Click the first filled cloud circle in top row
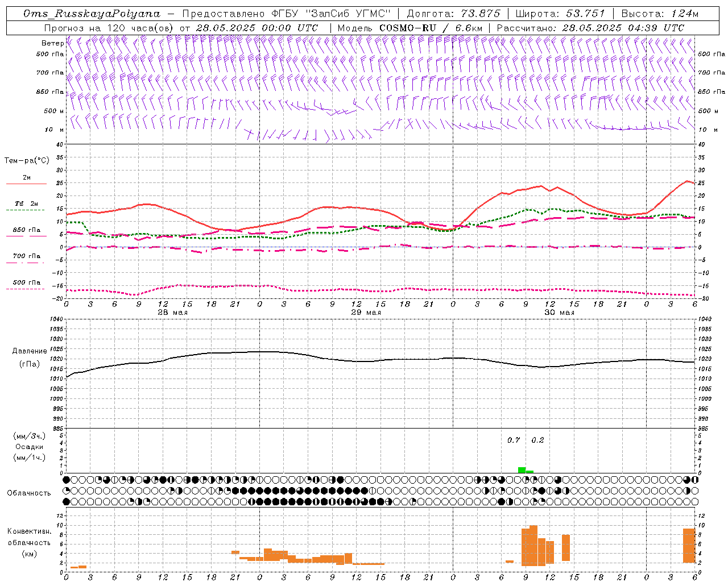 click(x=67, y=480)
